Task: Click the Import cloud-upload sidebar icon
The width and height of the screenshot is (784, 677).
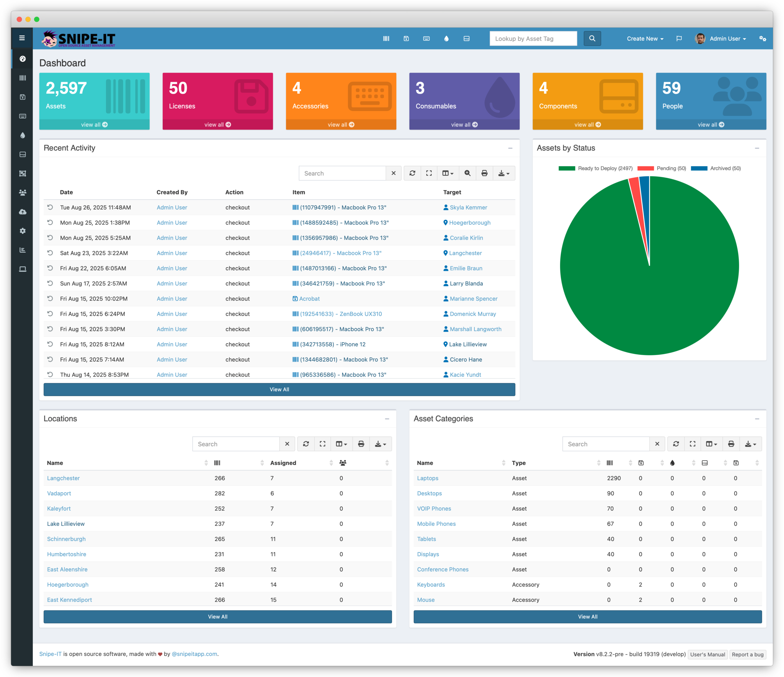Action: tap(23, 212)
